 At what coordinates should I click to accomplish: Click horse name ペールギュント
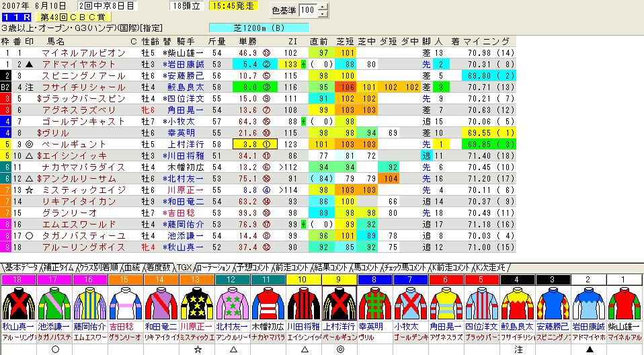click(75, 145)
